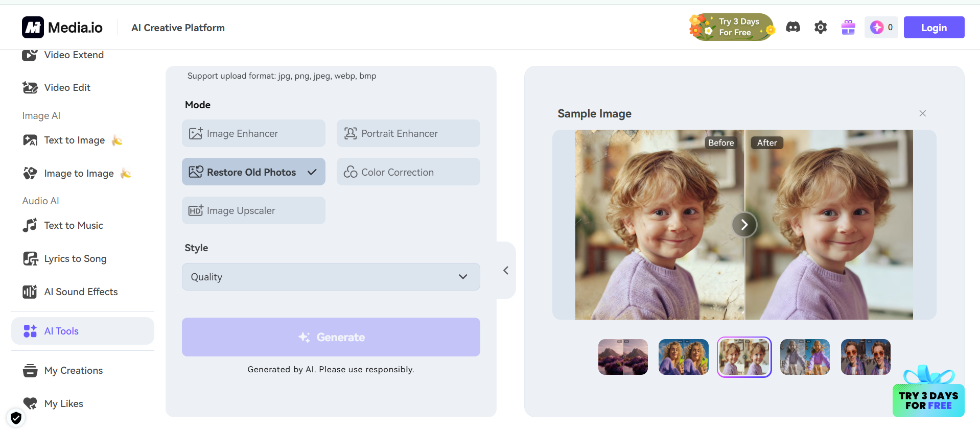The height and width of the screenshot is (431, 980).
Task: Click the My Likes heart icon
Action: click(30, 403)
